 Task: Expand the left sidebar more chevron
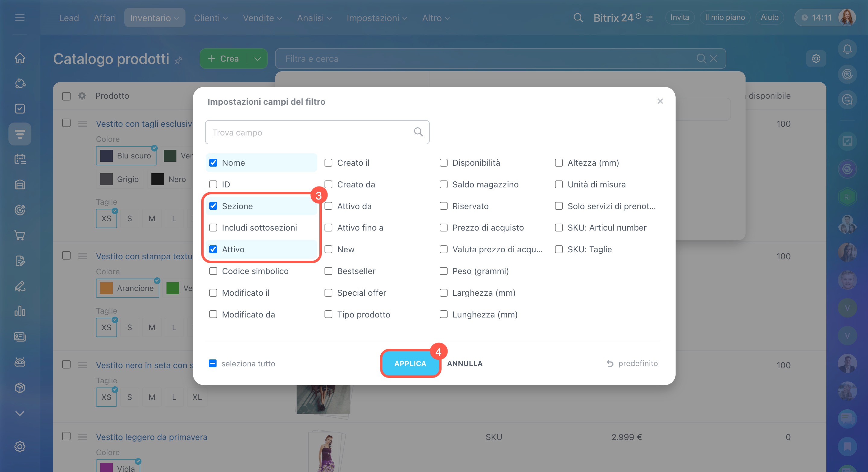pos(20,413)
